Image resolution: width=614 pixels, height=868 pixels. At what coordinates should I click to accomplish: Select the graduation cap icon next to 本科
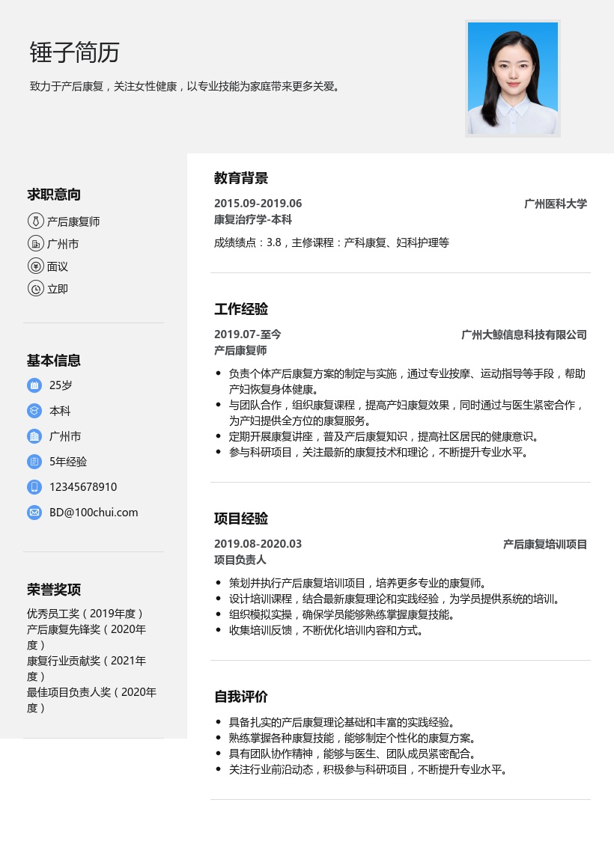pos(34,411)
